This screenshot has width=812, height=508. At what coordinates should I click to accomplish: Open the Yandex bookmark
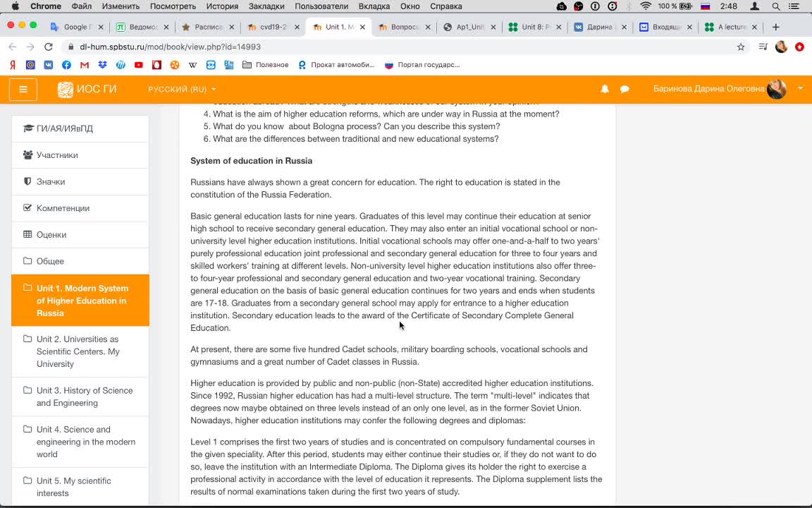coord(13,65)
